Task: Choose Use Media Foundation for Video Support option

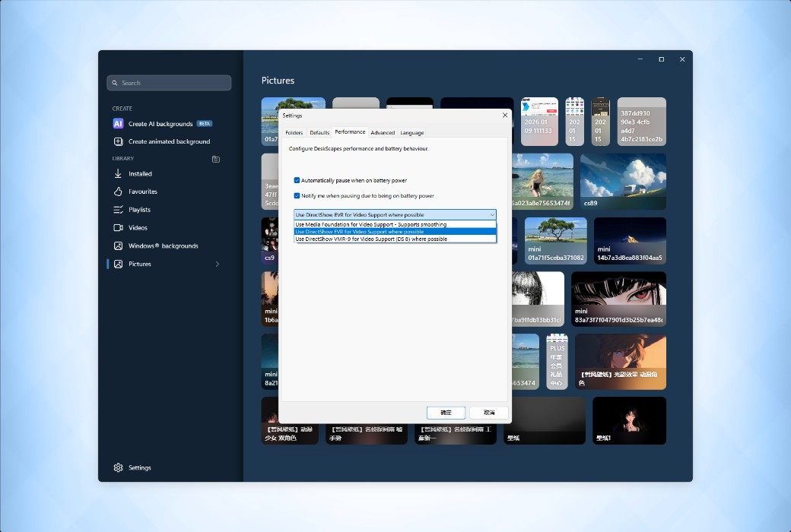Action: 395,224
